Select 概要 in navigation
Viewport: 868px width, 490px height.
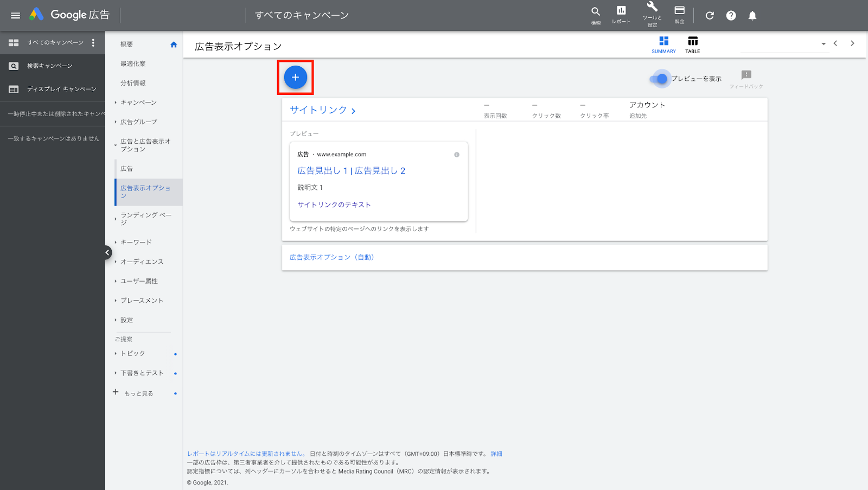(x=127, y=44)
